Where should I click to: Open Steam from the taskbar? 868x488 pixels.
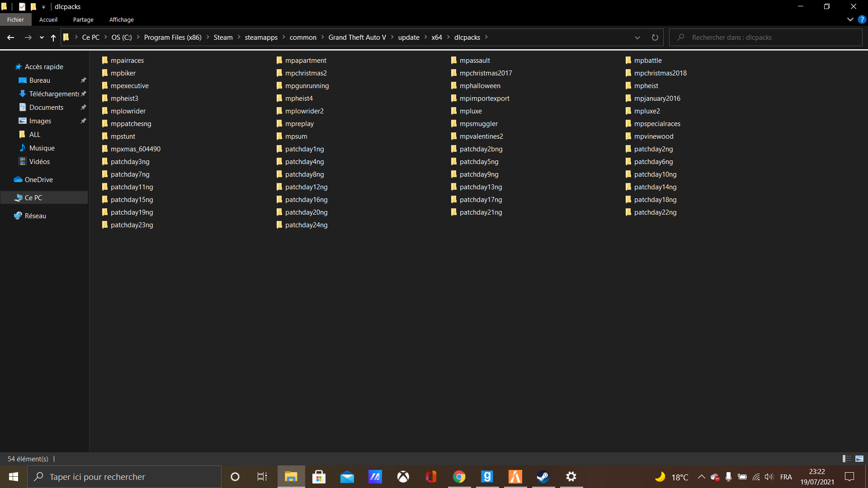pos(543,477)
